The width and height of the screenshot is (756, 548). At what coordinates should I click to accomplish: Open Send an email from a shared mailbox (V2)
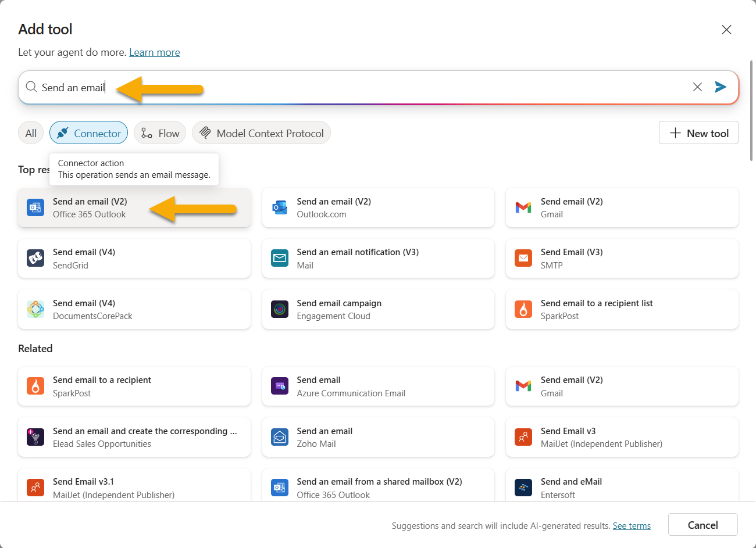(378, 487)
